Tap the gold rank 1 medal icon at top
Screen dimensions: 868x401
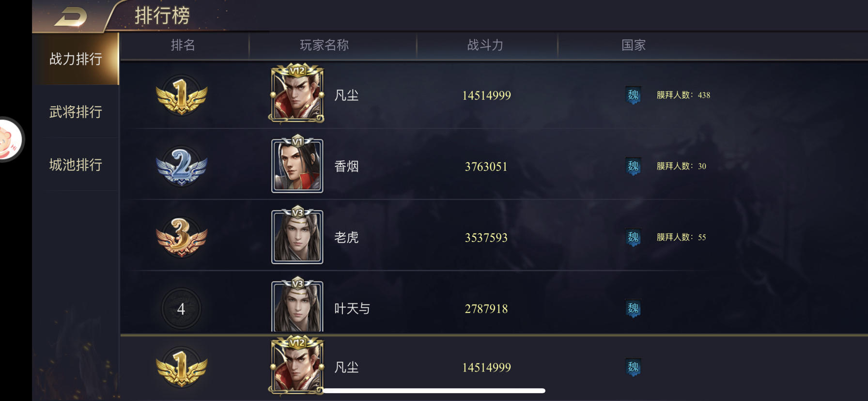(182, 95)
